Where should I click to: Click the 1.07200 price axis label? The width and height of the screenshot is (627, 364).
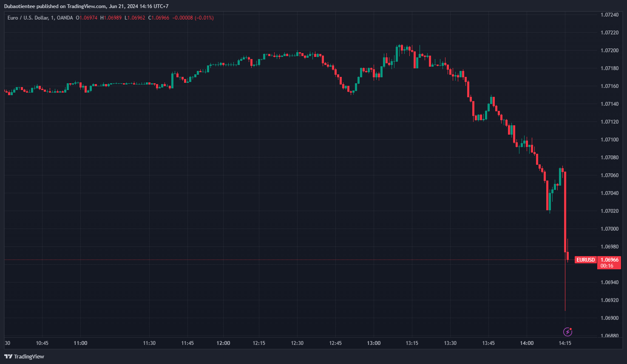tap(609, 51)
